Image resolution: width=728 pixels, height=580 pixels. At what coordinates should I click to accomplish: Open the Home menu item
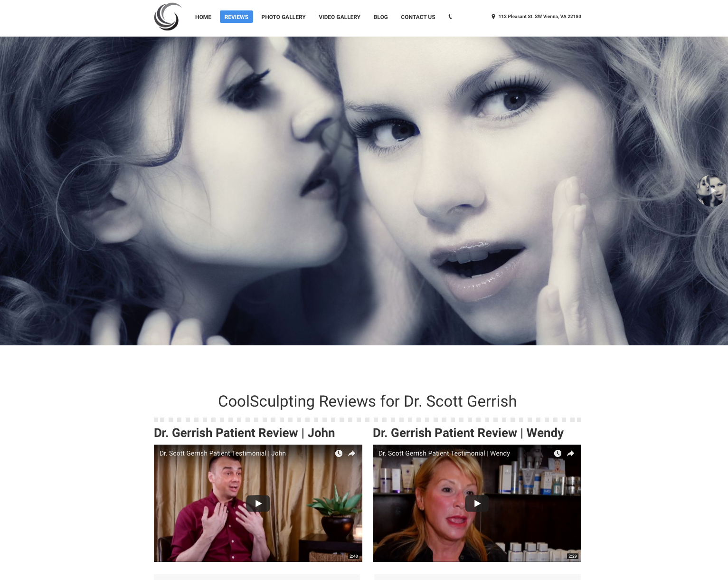203,17
